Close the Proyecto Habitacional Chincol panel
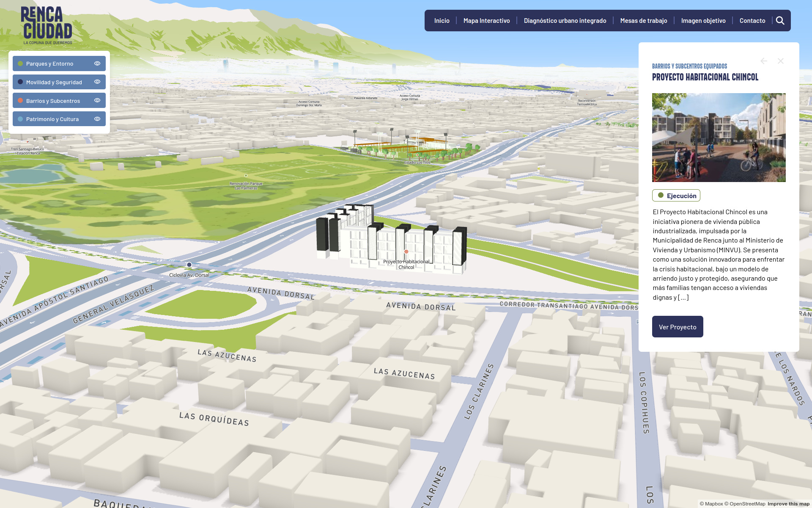This screenshot has width=812, height=508. point(781,61)
